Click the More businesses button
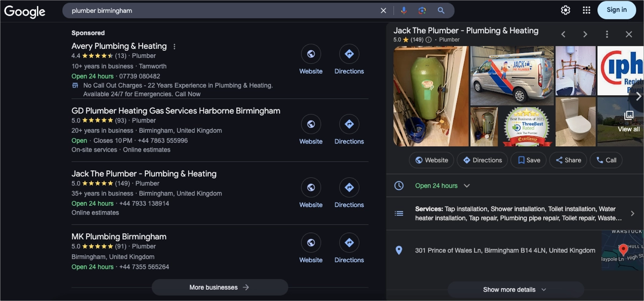The height and width of the screenshot is (301, 644). click(x=219, y=288)
